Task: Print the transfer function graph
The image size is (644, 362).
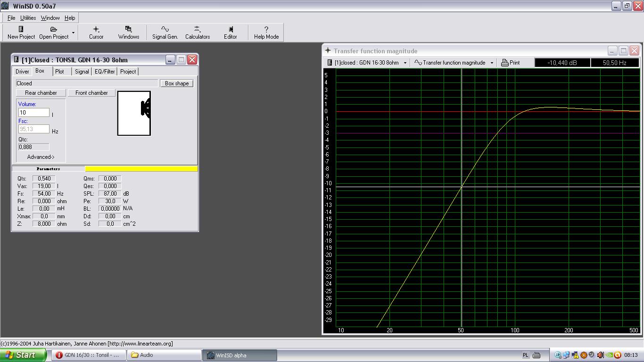Action: pos(510,63)
